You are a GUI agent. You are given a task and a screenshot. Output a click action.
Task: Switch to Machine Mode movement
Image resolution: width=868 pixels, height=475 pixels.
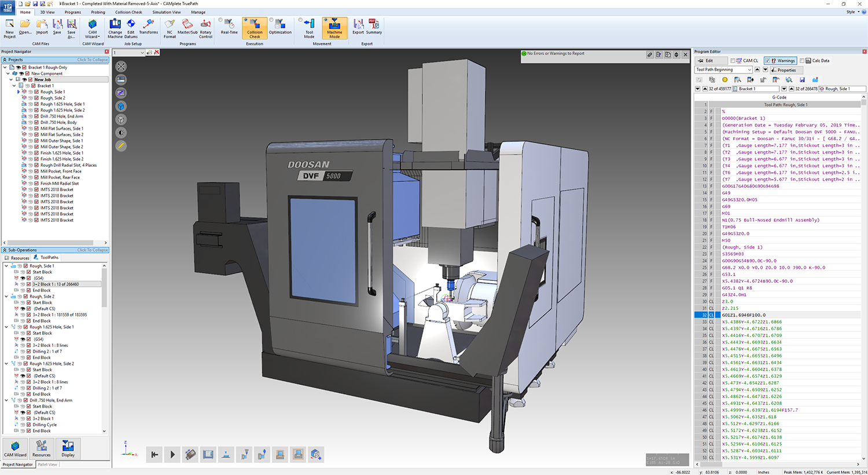coord(334,28)
